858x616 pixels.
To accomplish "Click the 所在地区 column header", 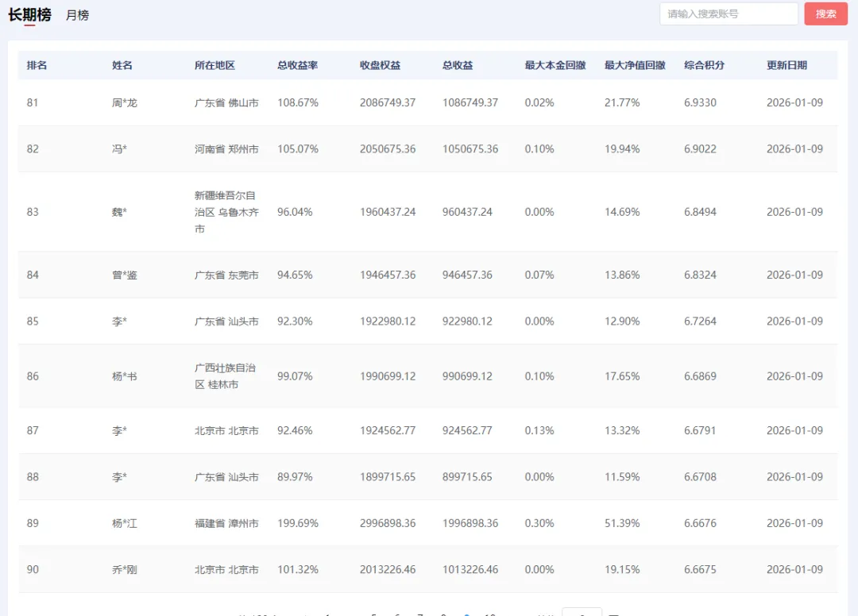I will coord(214,65).
